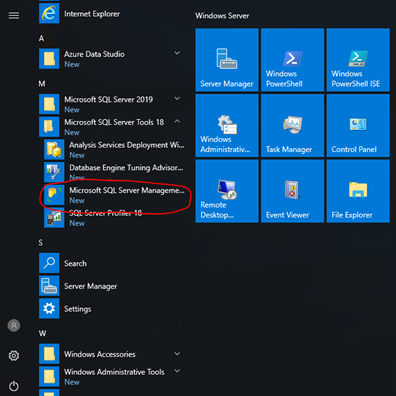Open the Control Panel tile
Screen dimensions: 396x396
tap(358, 125)
